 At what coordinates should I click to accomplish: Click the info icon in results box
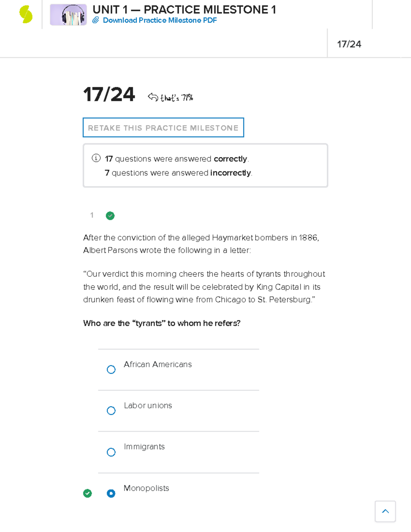pyautogui.click(x=96, y=158)
